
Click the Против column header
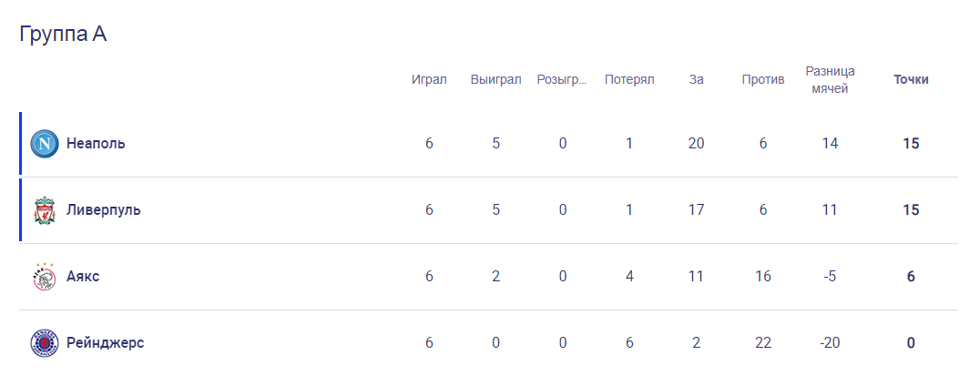click(763, 79)
